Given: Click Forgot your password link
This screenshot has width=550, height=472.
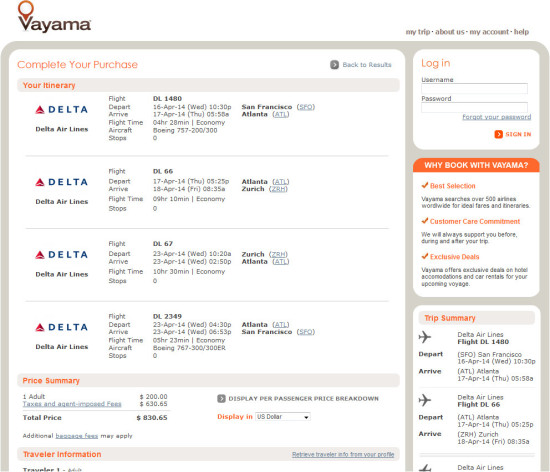Looking at the screenshot, I should (496, 117).
